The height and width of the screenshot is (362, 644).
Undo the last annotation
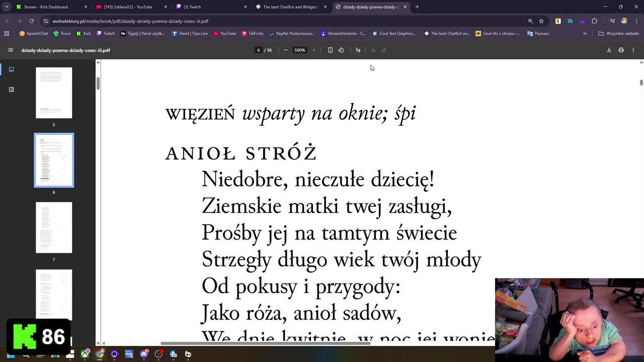[373, 50]
